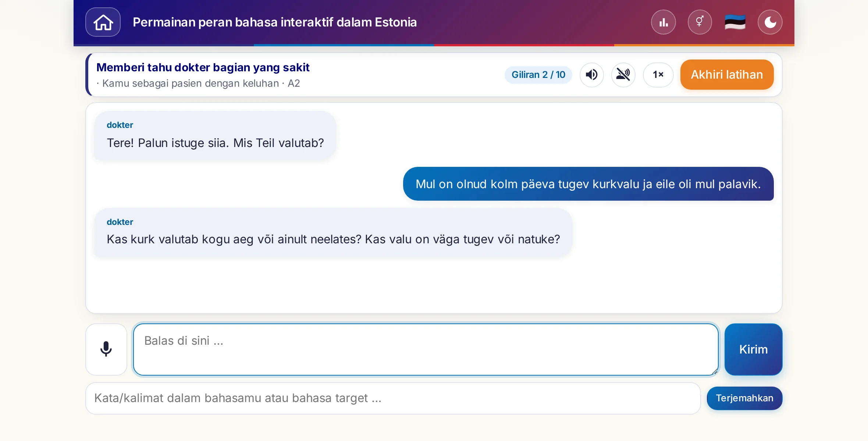Click the reply textarea resize handle
The image size is (868, 441).
(714, 372)
